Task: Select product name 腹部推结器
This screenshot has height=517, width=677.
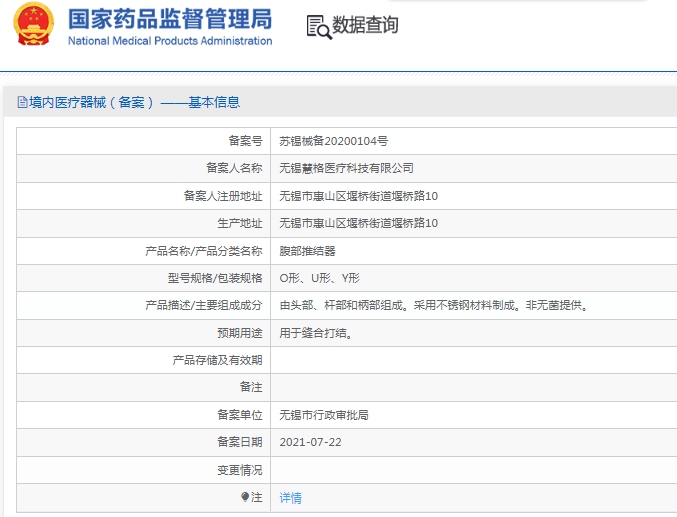Action: point(307,251)
